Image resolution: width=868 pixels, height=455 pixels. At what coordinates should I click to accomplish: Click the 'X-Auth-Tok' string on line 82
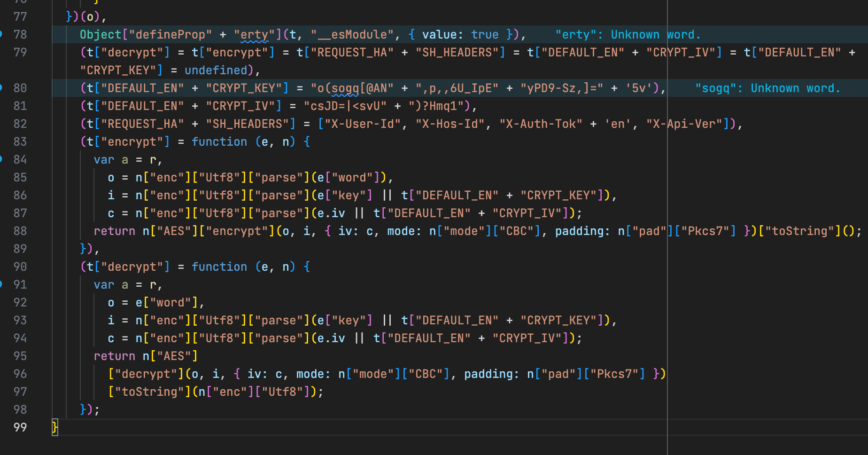(x=541, y=124)
